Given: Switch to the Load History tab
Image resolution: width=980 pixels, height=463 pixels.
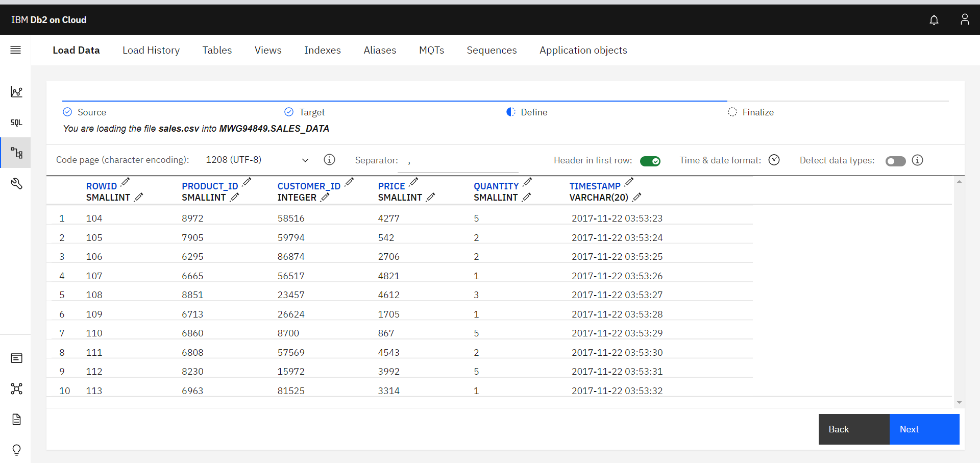Looking at the screenshot, I should pos(151,50).
